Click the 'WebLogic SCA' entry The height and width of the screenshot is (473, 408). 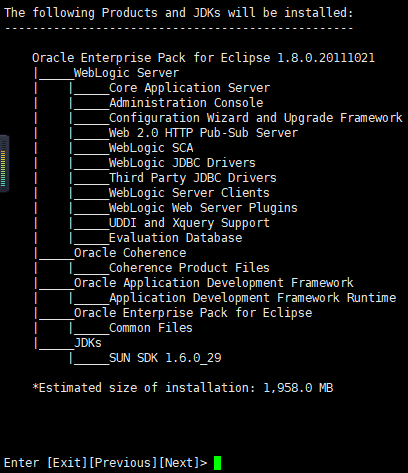(151, 148)
